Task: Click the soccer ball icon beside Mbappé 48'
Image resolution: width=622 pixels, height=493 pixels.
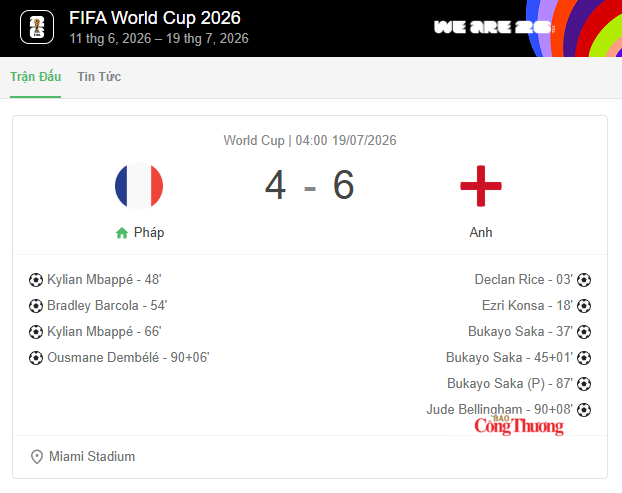Action: click(x=36, y=280)
